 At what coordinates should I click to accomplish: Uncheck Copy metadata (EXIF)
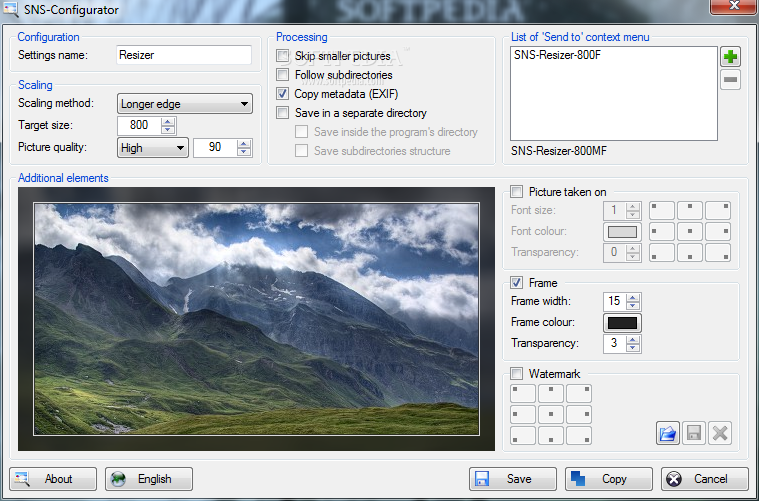point(283,93)
